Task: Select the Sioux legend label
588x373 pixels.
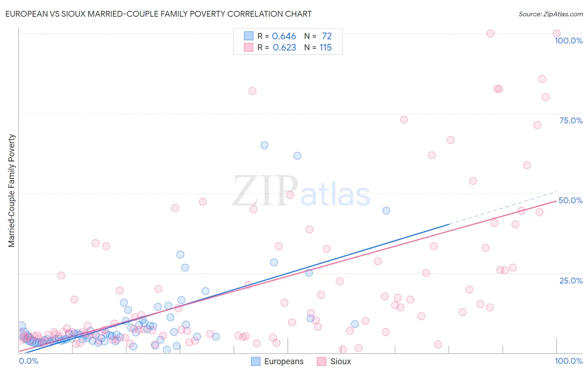Action: pos(340,361)
